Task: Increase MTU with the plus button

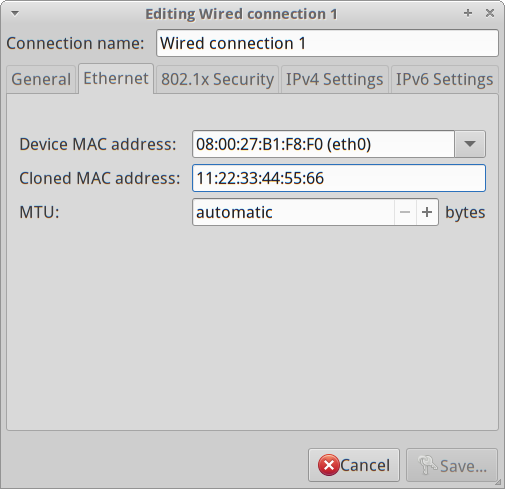Action: pos(427,212)
